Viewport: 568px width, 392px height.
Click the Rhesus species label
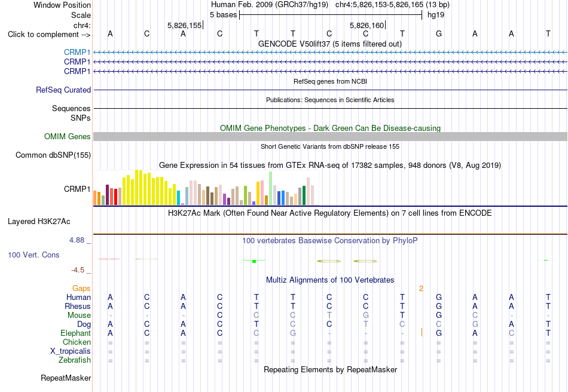(78, 306)
